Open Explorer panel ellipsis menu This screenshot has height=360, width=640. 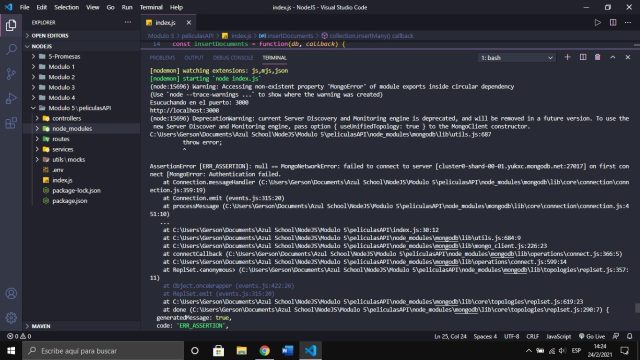pyautogui.click(x=128, y=22)
